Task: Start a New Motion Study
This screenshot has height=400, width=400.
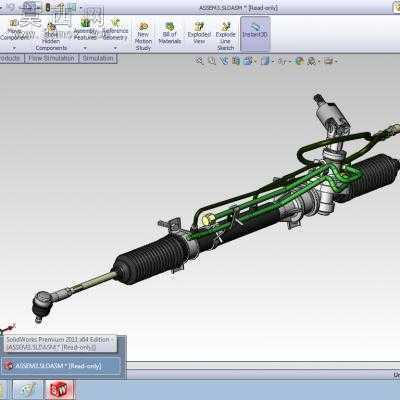Action: (x=143, y=36)
